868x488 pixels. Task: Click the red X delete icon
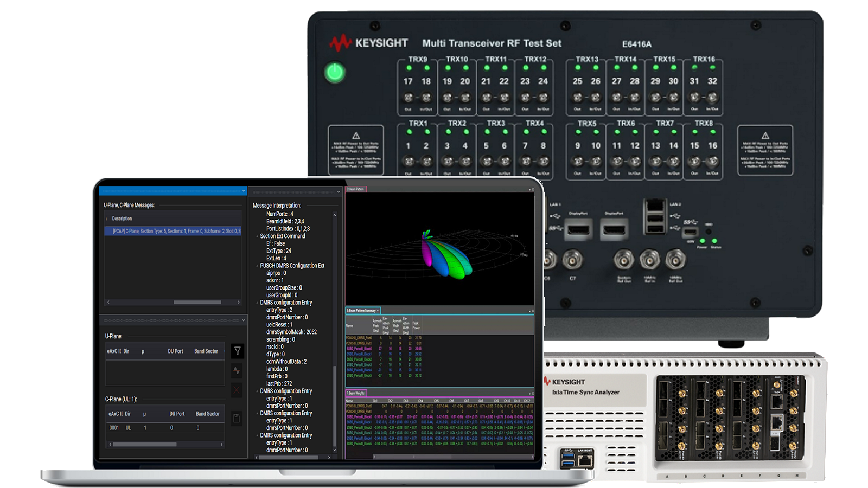(x=237, y=390)
